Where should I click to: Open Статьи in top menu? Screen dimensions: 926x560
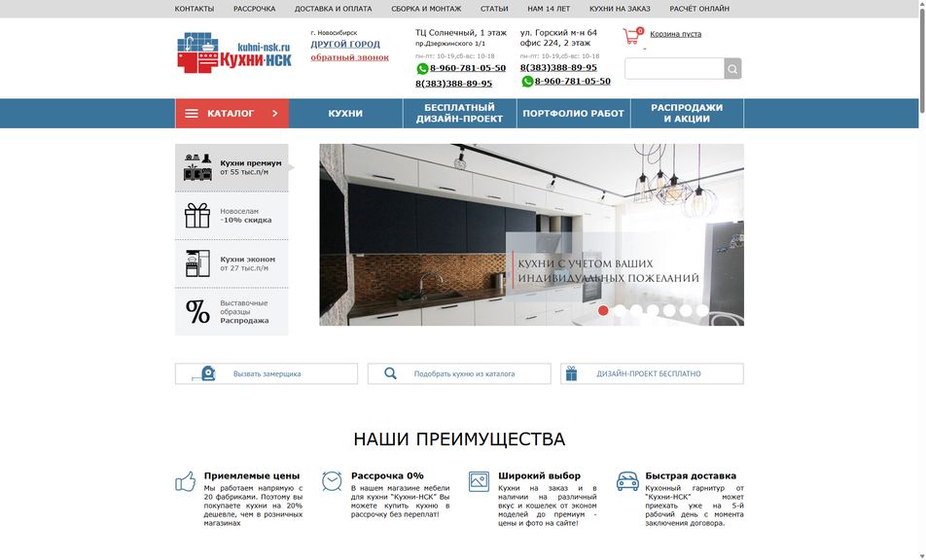pyautogui.click(x=494, y=9)
